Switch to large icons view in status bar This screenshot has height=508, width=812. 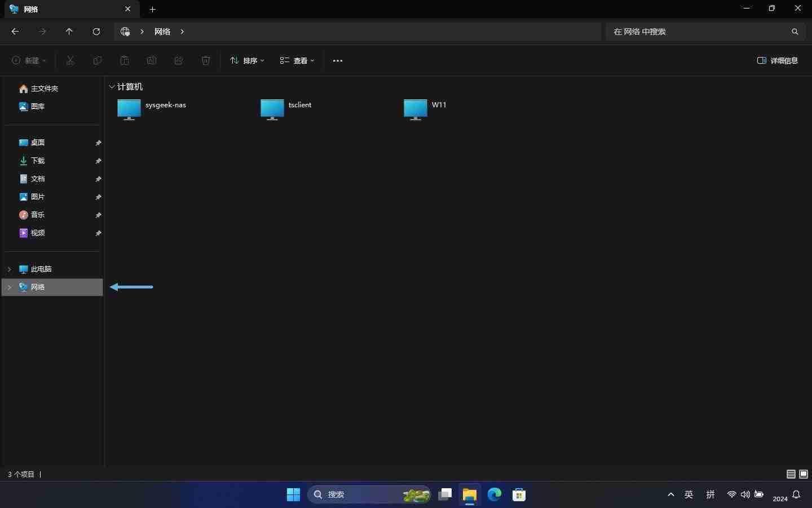(x=805, y=475)
